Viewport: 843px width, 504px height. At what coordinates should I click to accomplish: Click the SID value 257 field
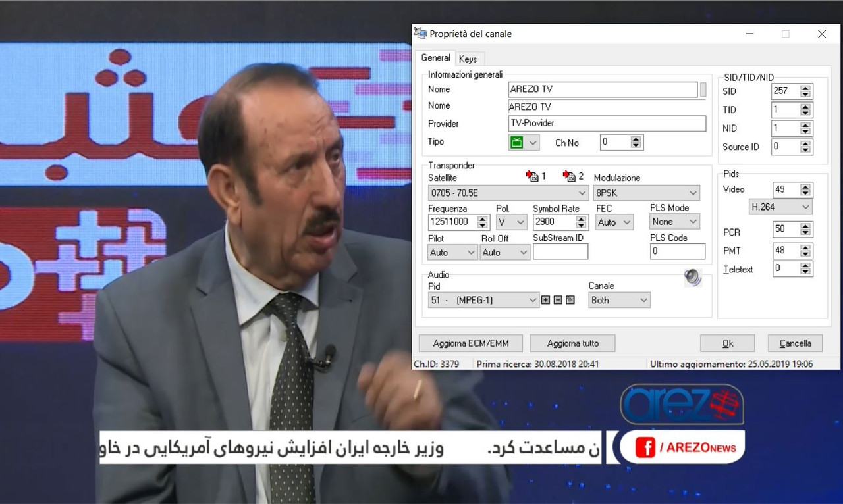point(786,91)
